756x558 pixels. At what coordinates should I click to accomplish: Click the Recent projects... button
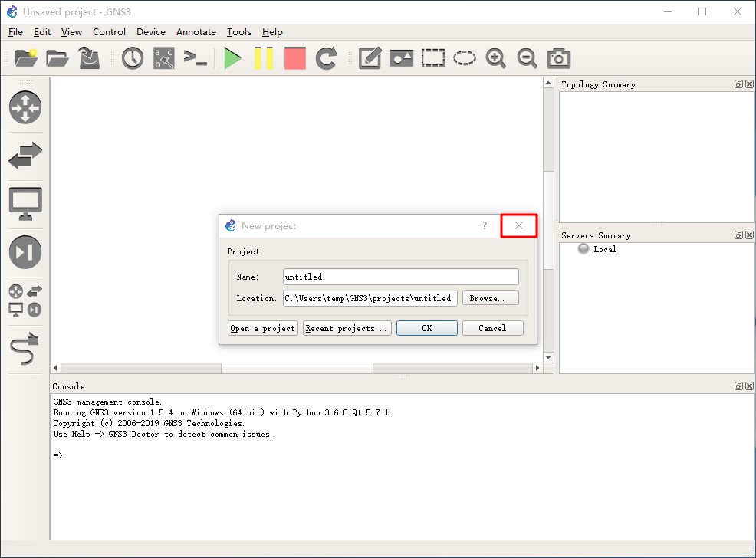[x=347, y=328]
